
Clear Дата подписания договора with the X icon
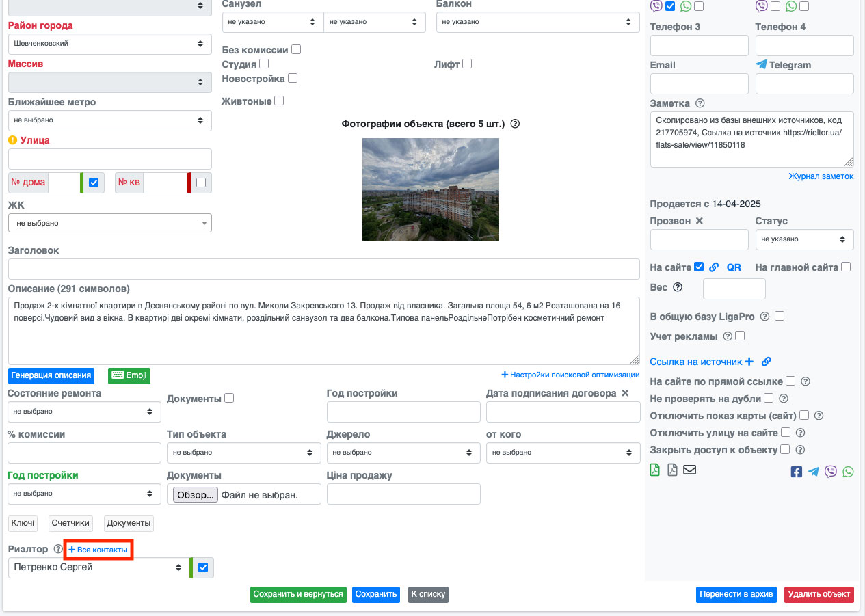click(624, 393)
